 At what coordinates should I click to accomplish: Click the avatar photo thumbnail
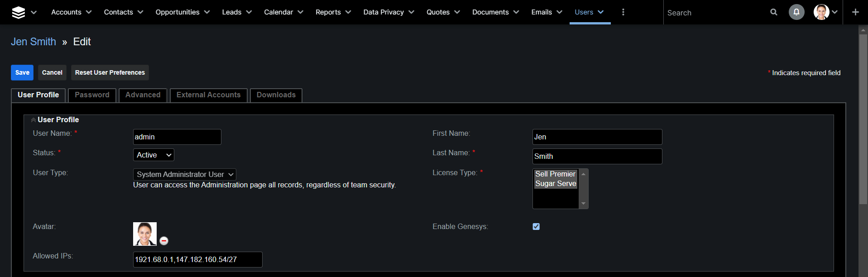pos(145,234)
